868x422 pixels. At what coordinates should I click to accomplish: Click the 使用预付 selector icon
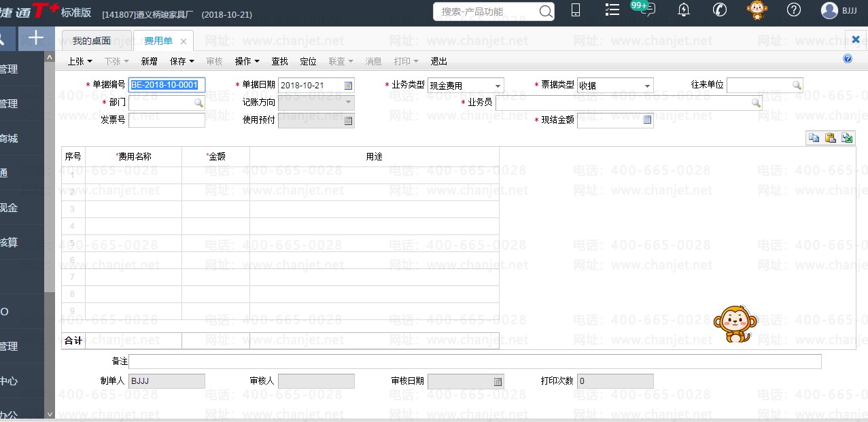[x=349, y=120]
